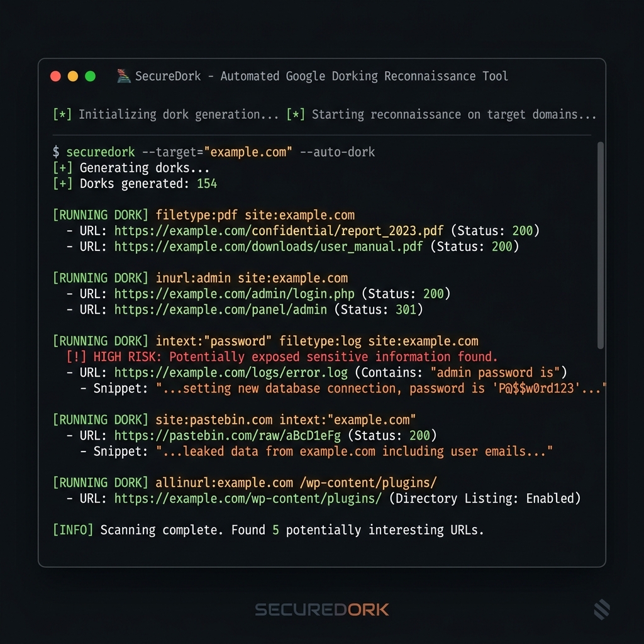Click the green maximize window dot
The width and height of the screenshot is (644, 644).
point(90,76)
